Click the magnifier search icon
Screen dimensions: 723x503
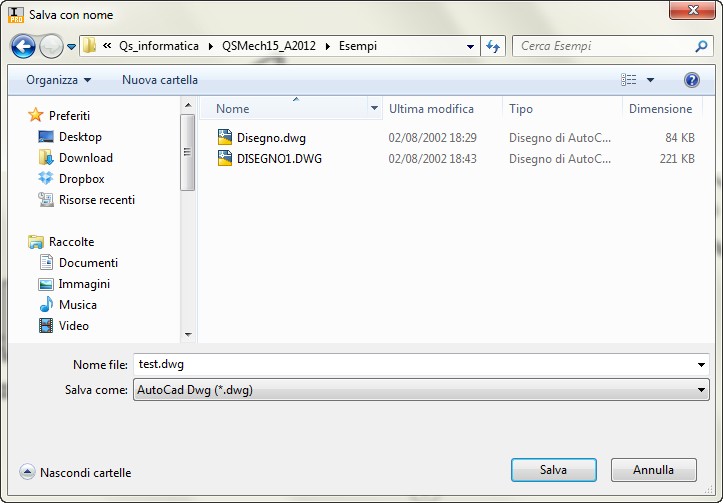click(x=701, y=46)
